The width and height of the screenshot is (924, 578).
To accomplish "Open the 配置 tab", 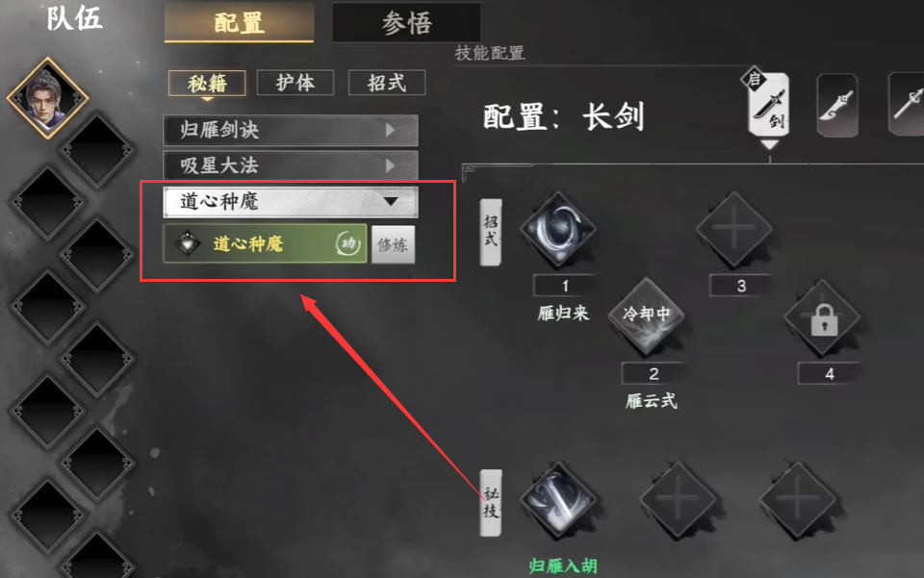I will (x=239, y=22).
